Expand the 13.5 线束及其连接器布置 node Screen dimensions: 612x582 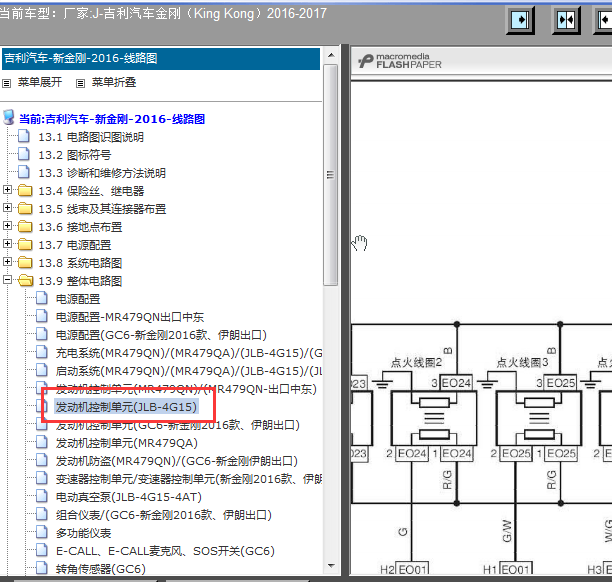pos(7,208)
